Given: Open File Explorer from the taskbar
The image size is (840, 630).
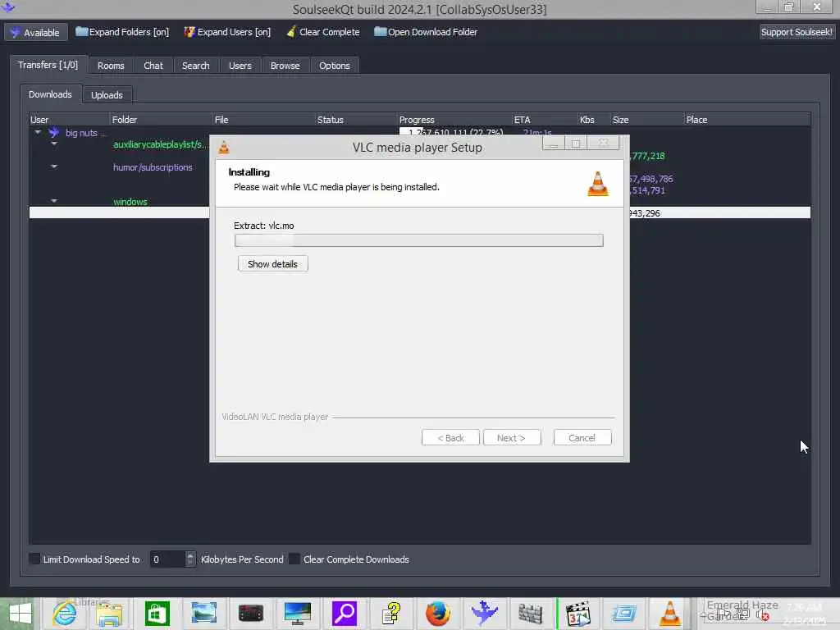Looking at the screenshot, I should 110,614.
